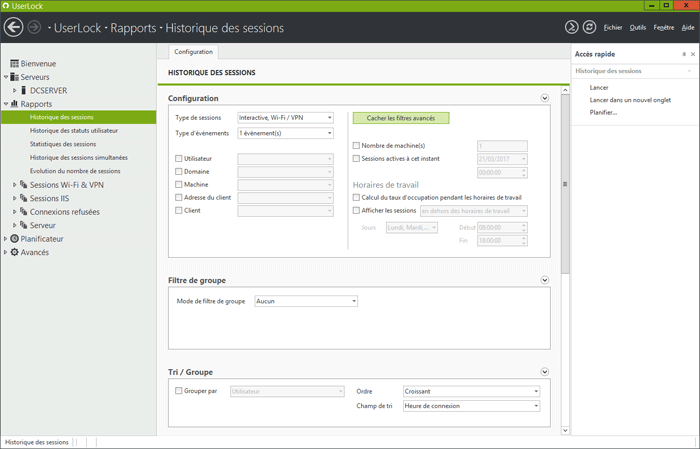Click the Sessions Wi-Fi & VPN icon
The height and width of the screenshot is (449, 700).
coord(24,184)
